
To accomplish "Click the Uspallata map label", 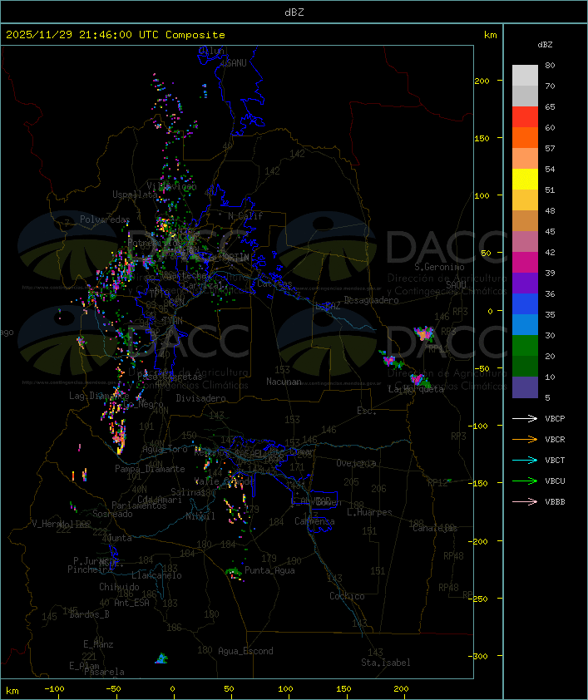I will 135,195.
